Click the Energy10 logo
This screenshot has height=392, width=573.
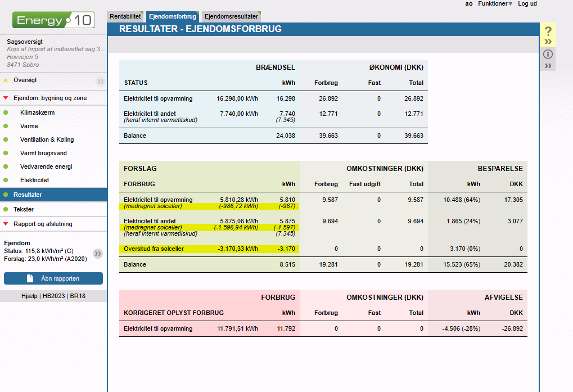[x=53, y=21]
